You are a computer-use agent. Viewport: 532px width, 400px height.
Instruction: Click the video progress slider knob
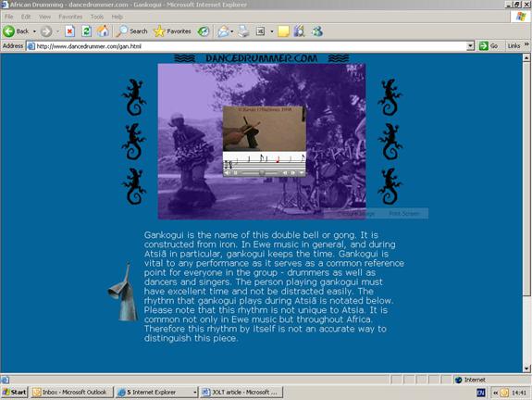pyautogui.click(x=262, y=173)
